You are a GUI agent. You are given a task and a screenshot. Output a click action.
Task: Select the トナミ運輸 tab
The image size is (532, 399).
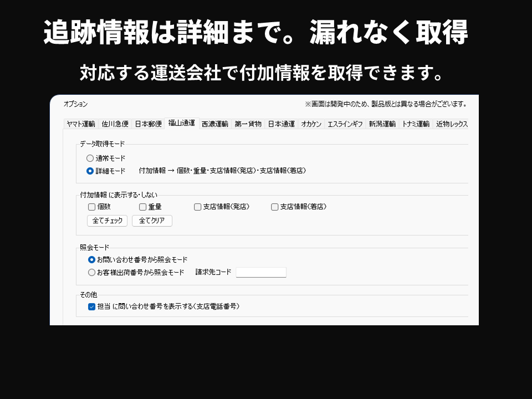pyautogui.click(x=416, y=124)
